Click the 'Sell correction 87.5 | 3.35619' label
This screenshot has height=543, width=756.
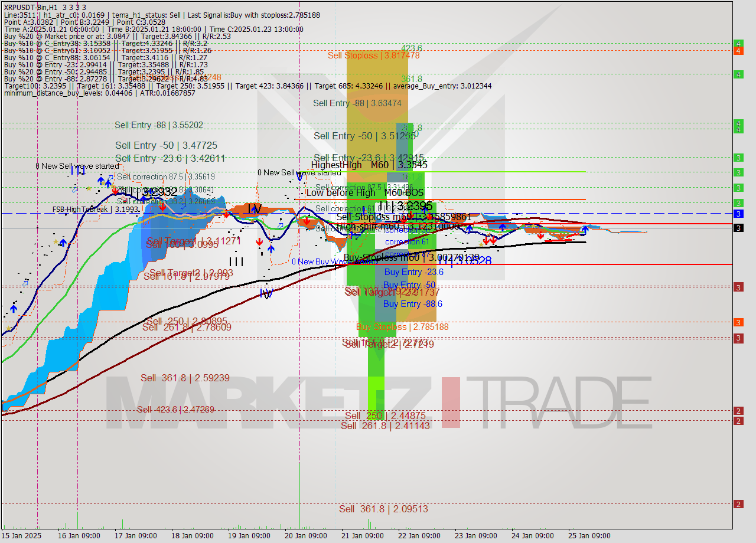(166, 176)
